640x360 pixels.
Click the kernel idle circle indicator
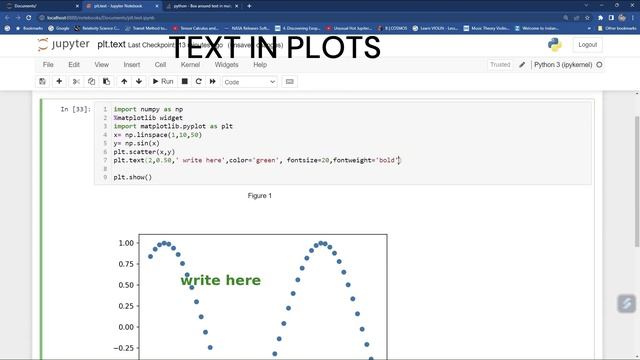click(x=599, y=64)
